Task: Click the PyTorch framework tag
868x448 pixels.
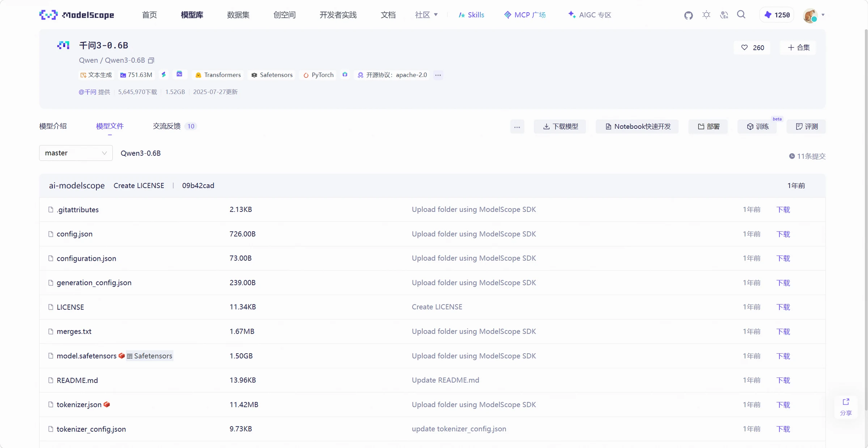Action: click(319, 75)
